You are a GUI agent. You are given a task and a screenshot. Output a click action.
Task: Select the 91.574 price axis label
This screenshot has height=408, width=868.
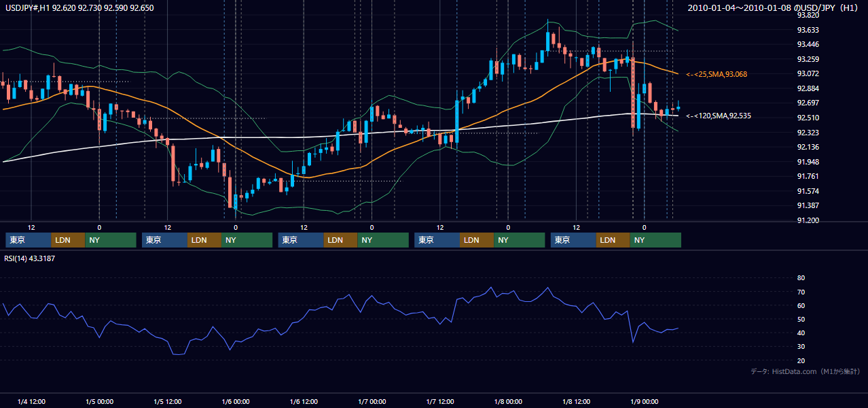808,191
